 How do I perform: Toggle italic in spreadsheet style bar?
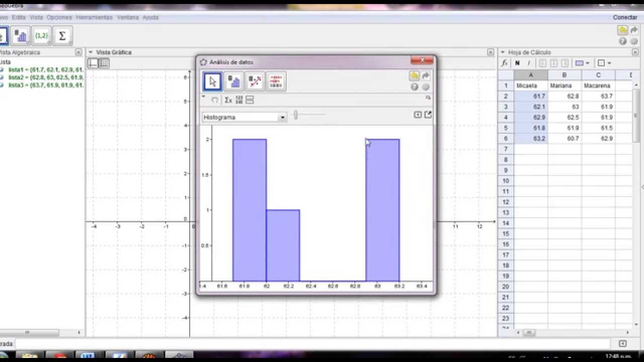[528, 63]
